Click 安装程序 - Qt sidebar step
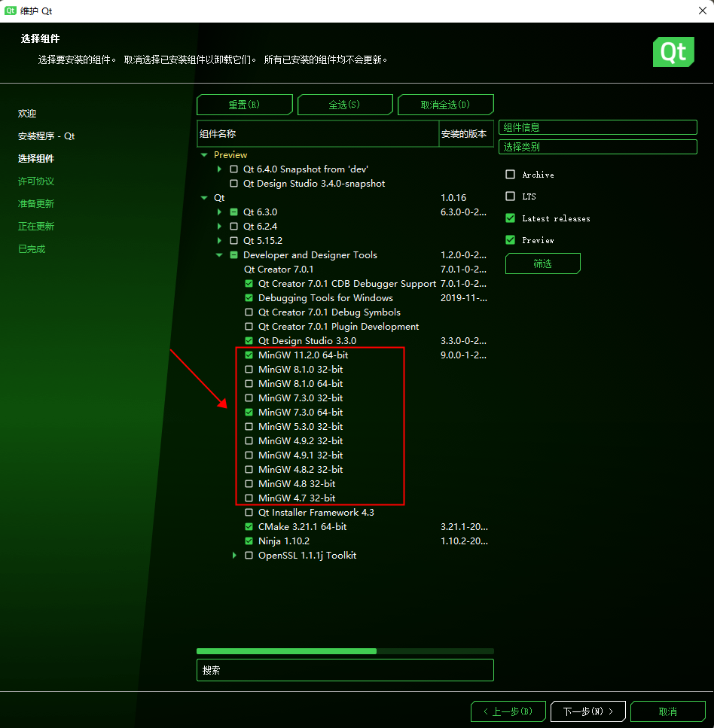The width and height of the screenshot is (714, 728). click(x=47, y=136)
